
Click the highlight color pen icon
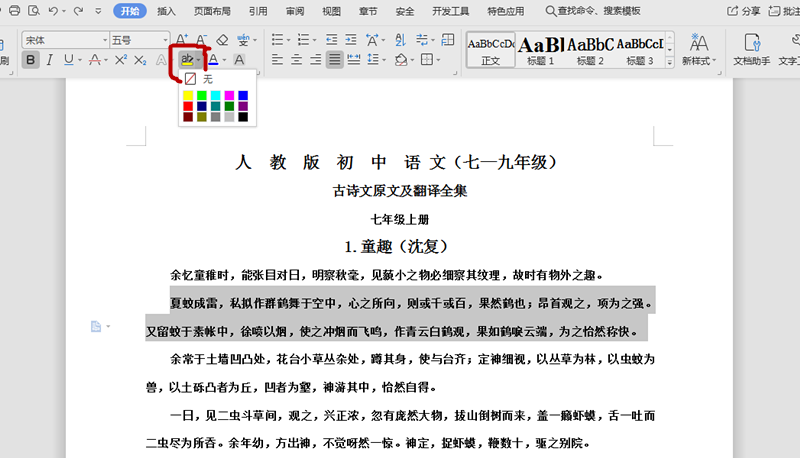pos(187,60)
